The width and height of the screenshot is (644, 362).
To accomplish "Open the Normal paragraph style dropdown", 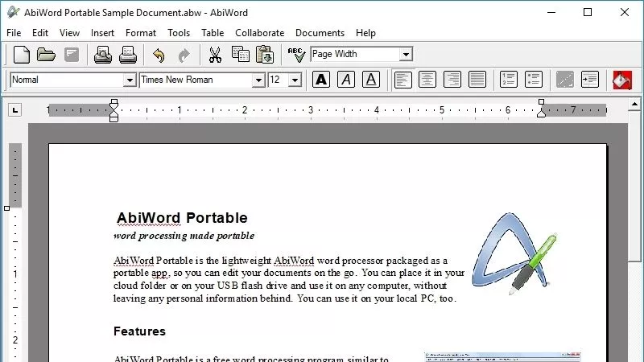I will (x=129, y=80).
